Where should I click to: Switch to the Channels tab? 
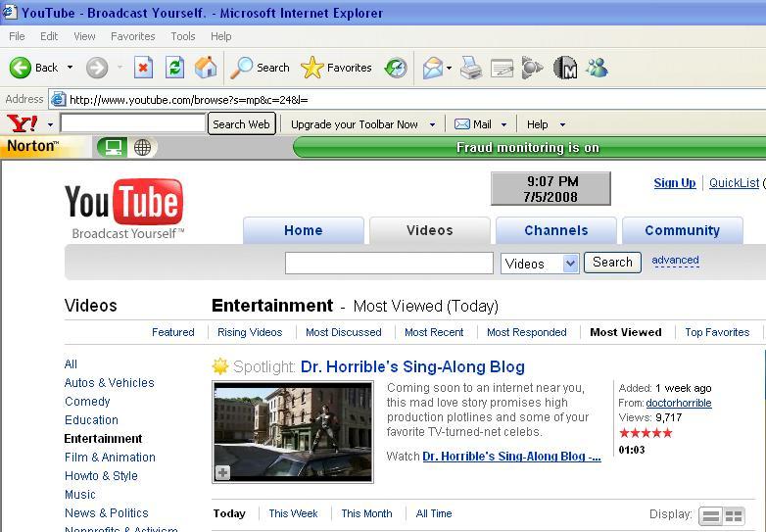[555, 230]
